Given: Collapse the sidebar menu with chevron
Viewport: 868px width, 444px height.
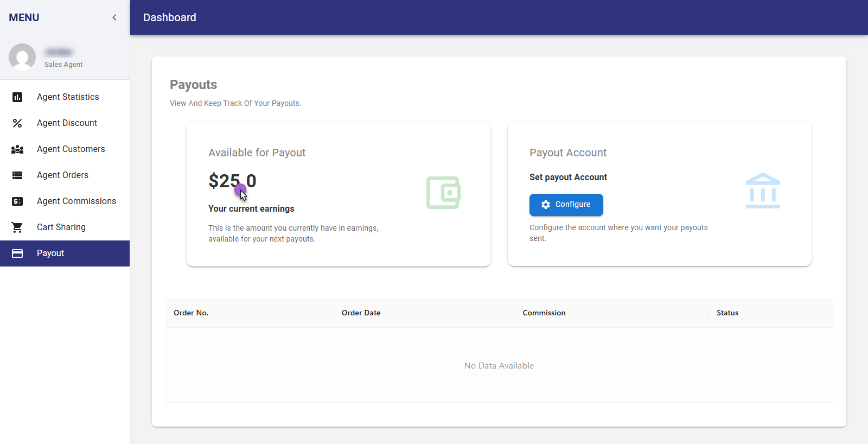Looking at the screenshot, I should [x=114, y=17].
